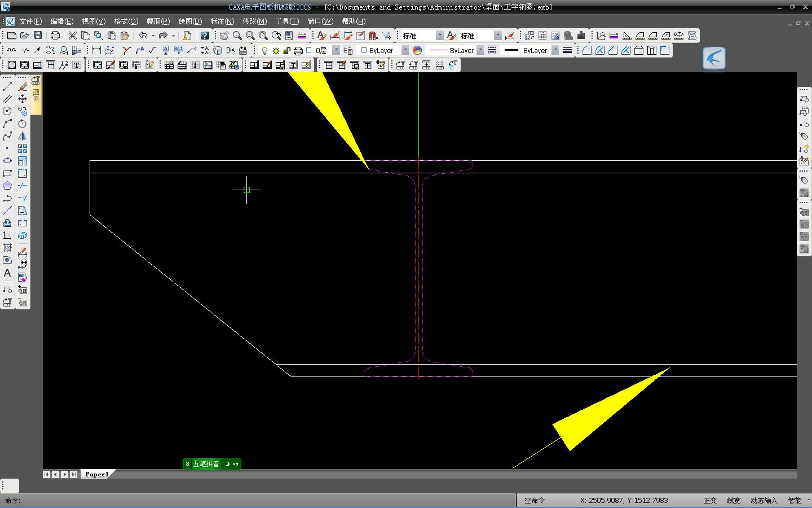812x508 pixels.
Task: Open a file with the folder icon
Action: pos(24,36)
